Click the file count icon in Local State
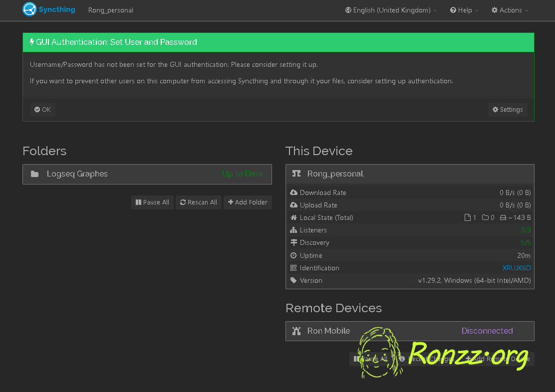Viewport: 555px width, 392px height. 468,217
